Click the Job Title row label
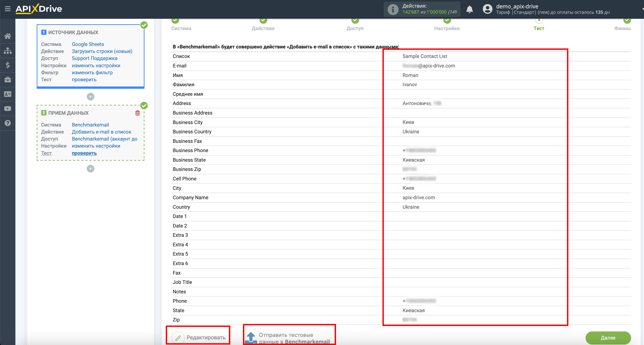The height and width of the screenshot is (345, 644). [x=182, y=282]
